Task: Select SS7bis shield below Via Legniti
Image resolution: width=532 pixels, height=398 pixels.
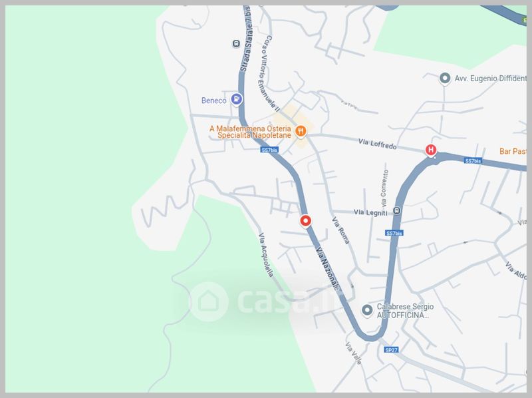Action: (x=394, y=233)
